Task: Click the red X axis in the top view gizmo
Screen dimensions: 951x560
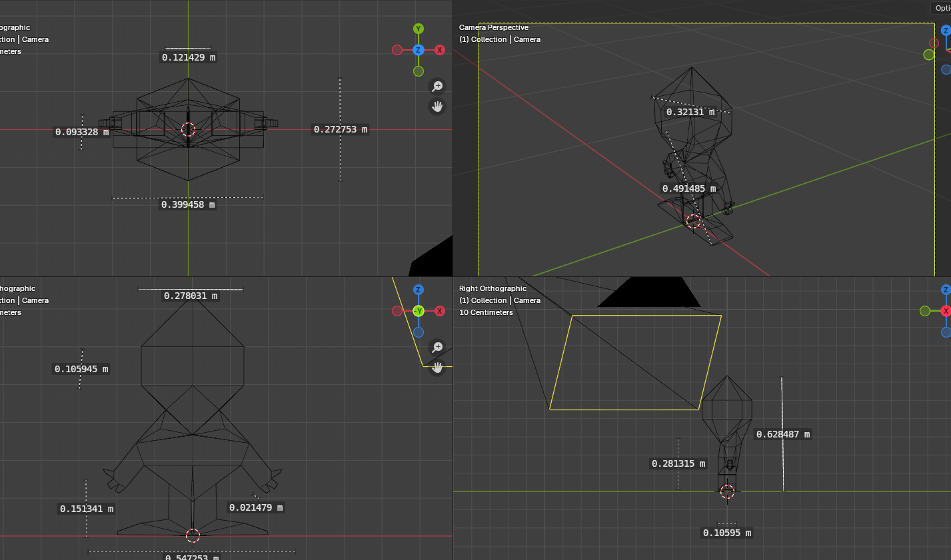Action: coord(440,50)
